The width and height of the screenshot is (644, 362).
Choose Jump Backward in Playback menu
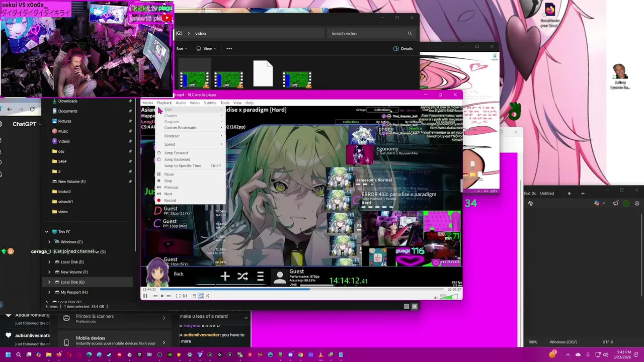click(x=190, y=159)
